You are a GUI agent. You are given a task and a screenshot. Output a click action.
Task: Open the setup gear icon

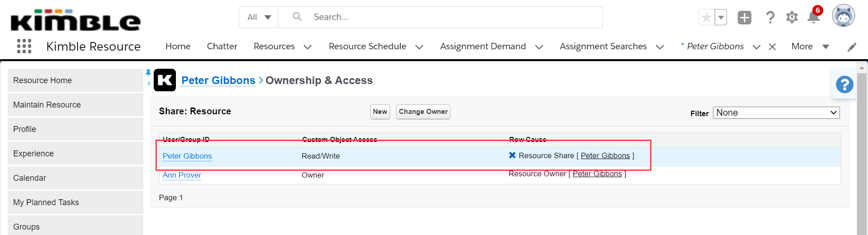(792, 18)
